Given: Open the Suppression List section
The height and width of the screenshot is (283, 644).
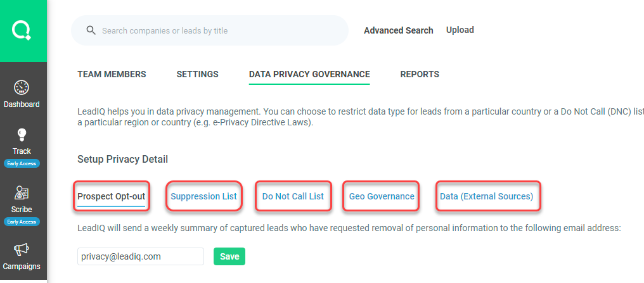Looking at the screenshot, I should coord(203,196).
